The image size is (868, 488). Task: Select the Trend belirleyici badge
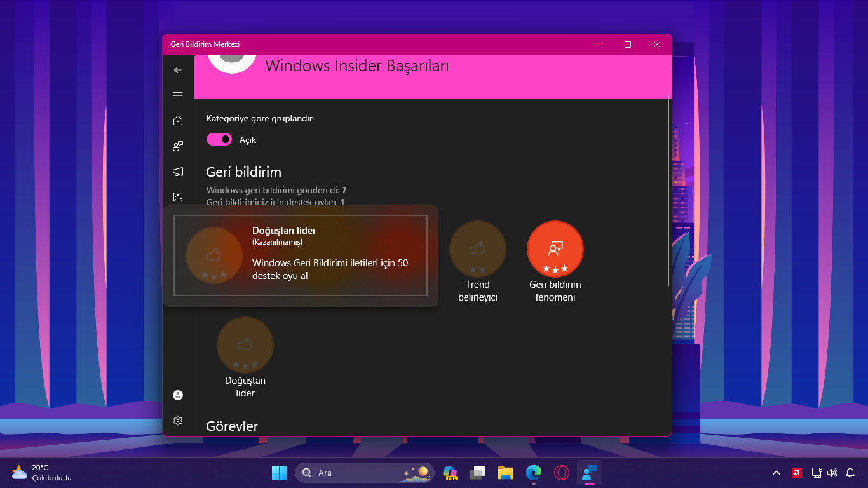tap(478, 262)
